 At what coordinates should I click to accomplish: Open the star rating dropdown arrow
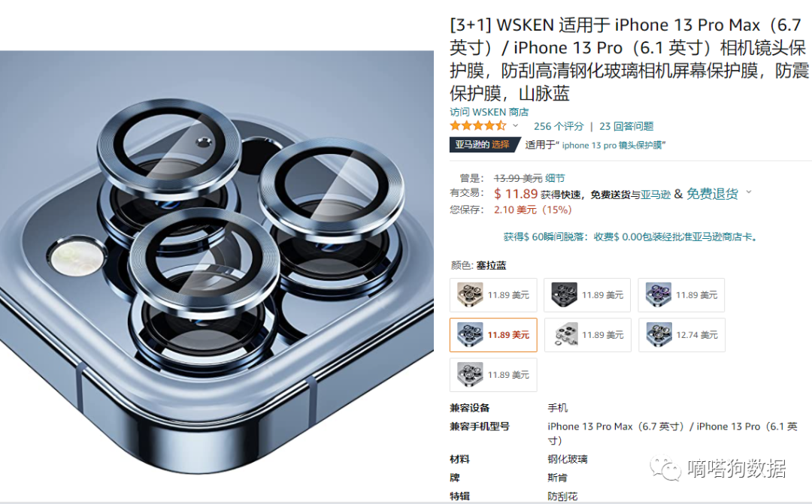(x=515, y=125)
